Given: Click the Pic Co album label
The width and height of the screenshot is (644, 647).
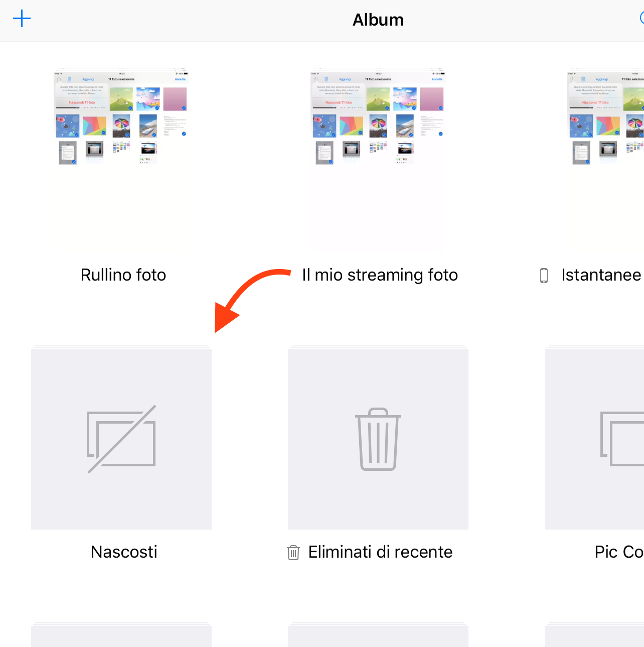Looking at the screenshot, I should coord(619,552).
